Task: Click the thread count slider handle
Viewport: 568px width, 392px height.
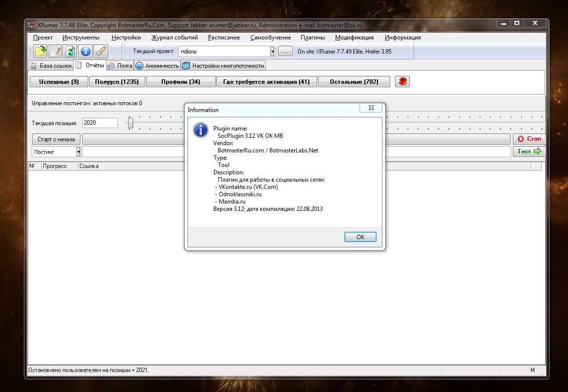Action: click(x=131, y=123)
